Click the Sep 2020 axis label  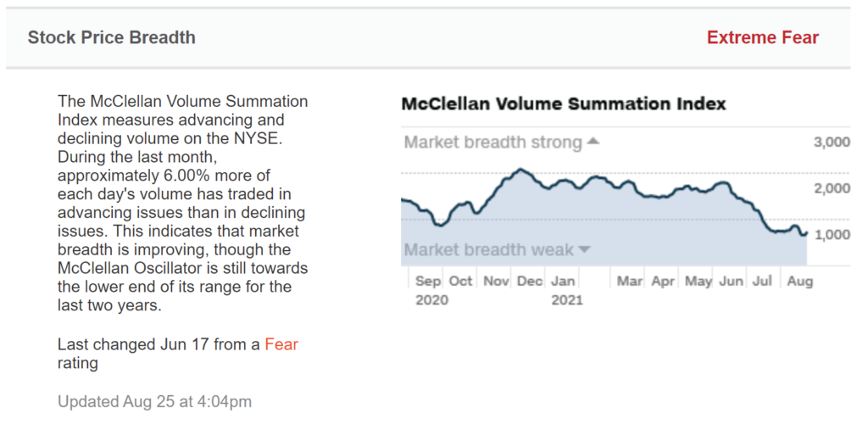coord(428,289)
